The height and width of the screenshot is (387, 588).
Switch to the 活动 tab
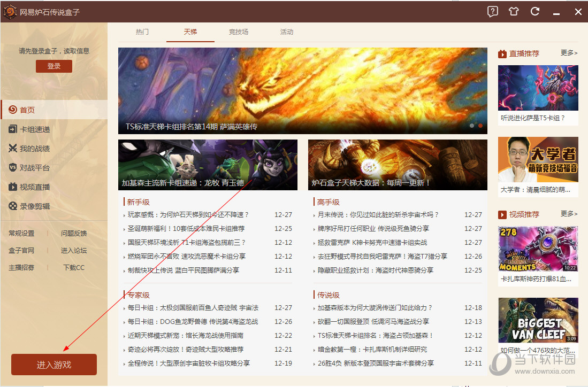tap(286, 32)
